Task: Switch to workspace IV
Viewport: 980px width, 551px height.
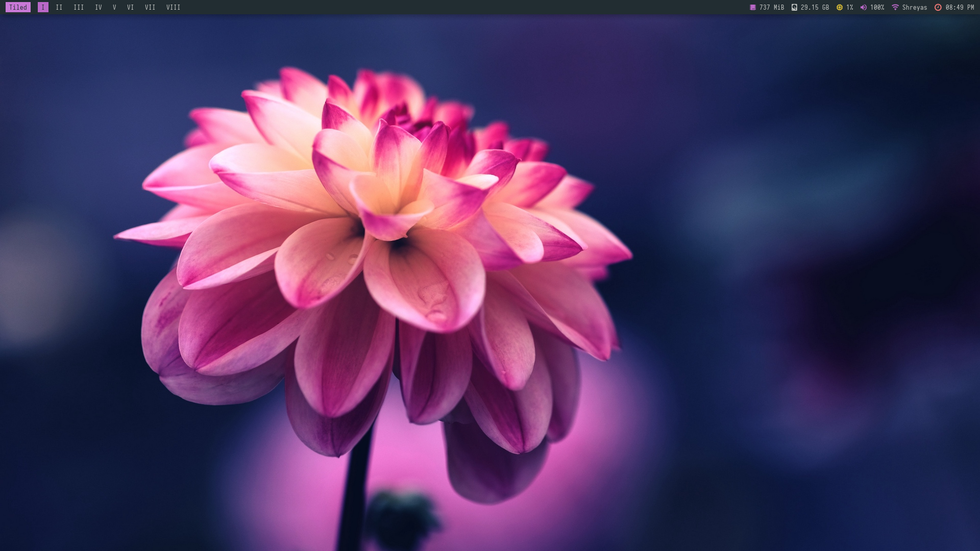Action: tap(99, 7)
